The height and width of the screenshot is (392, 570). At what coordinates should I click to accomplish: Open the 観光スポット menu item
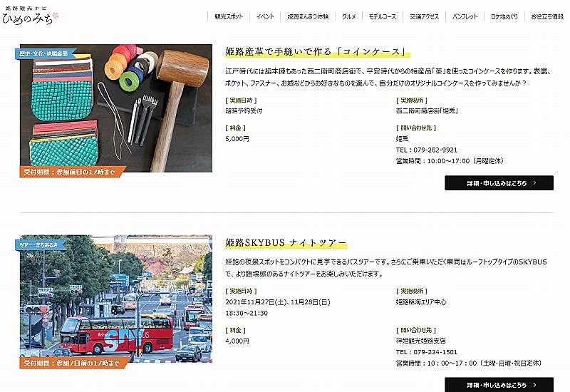[229, 16]
